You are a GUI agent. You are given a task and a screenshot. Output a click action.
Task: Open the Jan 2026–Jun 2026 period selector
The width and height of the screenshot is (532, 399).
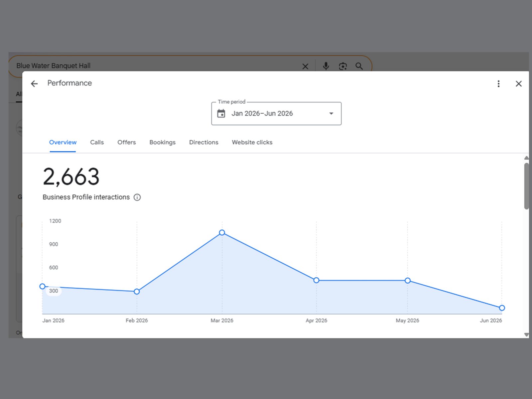(x=276, y=113)
